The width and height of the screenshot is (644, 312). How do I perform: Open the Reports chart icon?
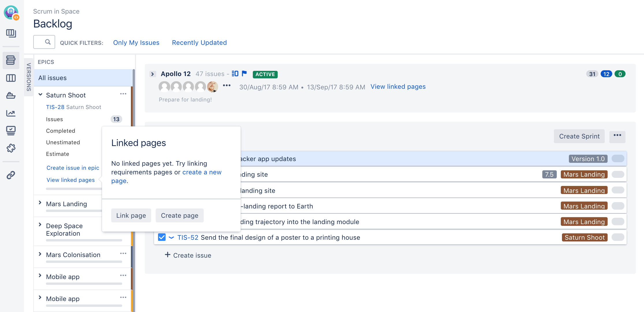11,113
